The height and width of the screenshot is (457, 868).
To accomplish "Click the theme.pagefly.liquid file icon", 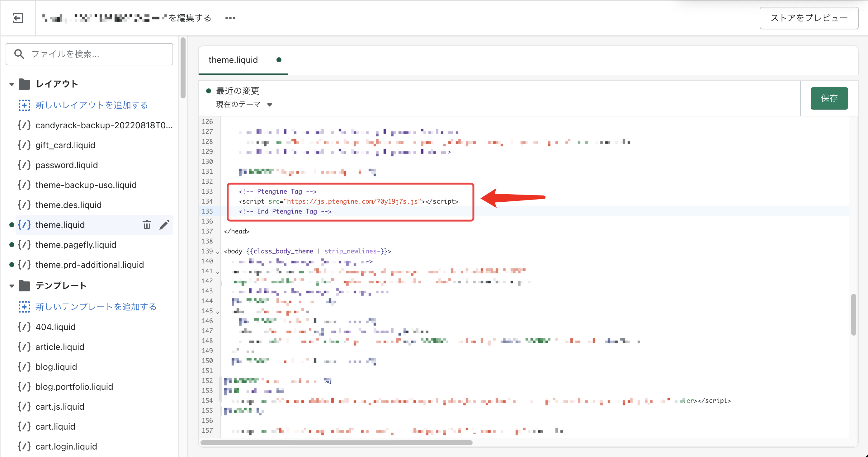I will [x=24, y=244].
